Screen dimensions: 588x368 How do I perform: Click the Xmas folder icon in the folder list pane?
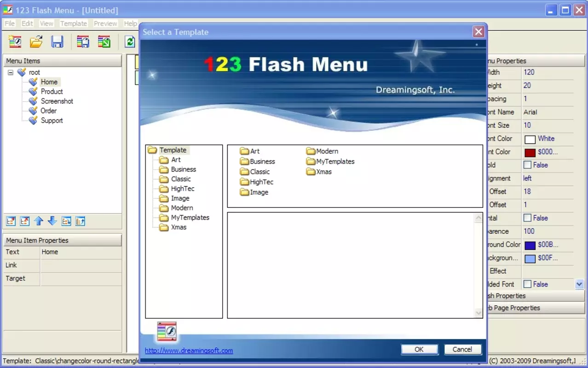[311, 172]
